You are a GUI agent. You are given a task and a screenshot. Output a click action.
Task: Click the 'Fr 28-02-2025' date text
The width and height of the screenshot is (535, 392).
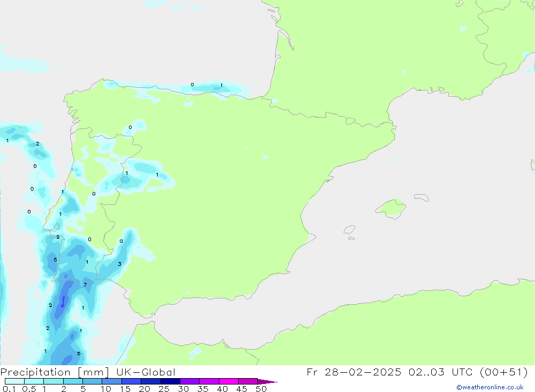coord(354,372)
